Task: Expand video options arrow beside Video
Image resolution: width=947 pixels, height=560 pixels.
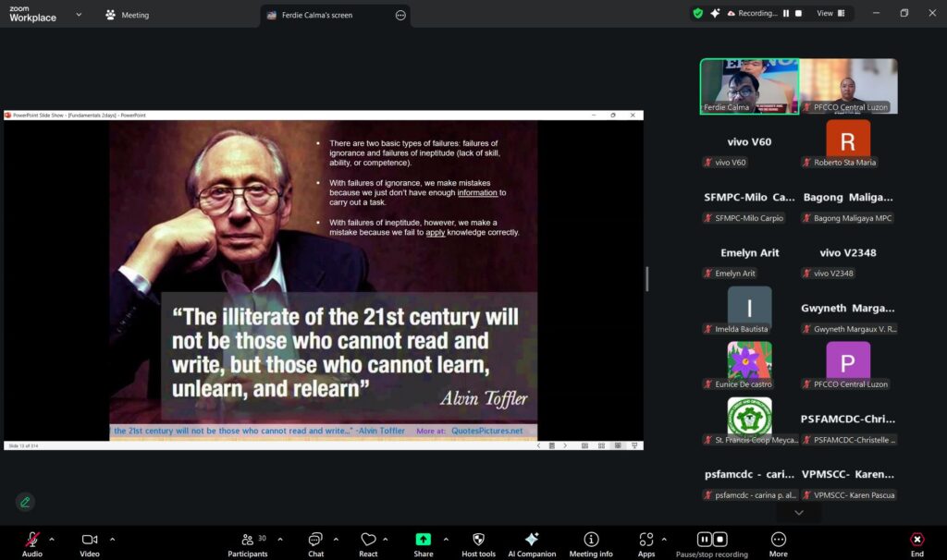Action: pos(113,539)
